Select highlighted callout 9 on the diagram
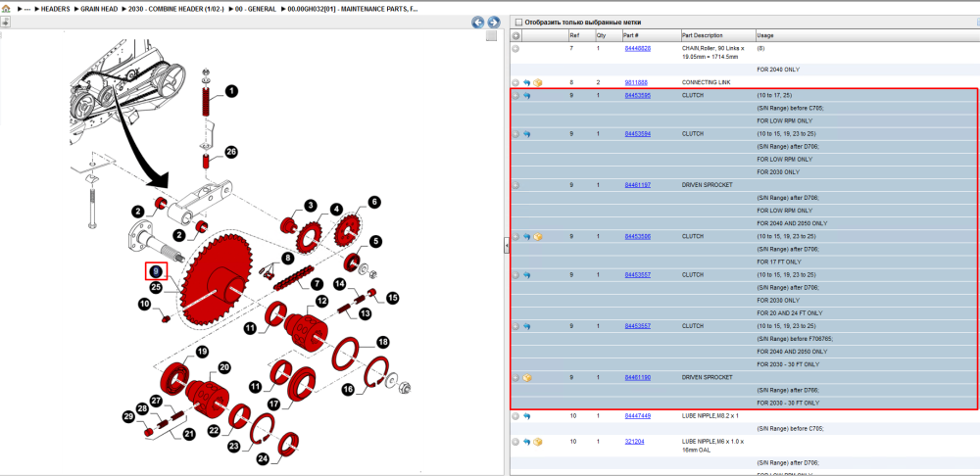Image resolution: width=980 pixels, height=476 pixels. [x=156, y=271]
